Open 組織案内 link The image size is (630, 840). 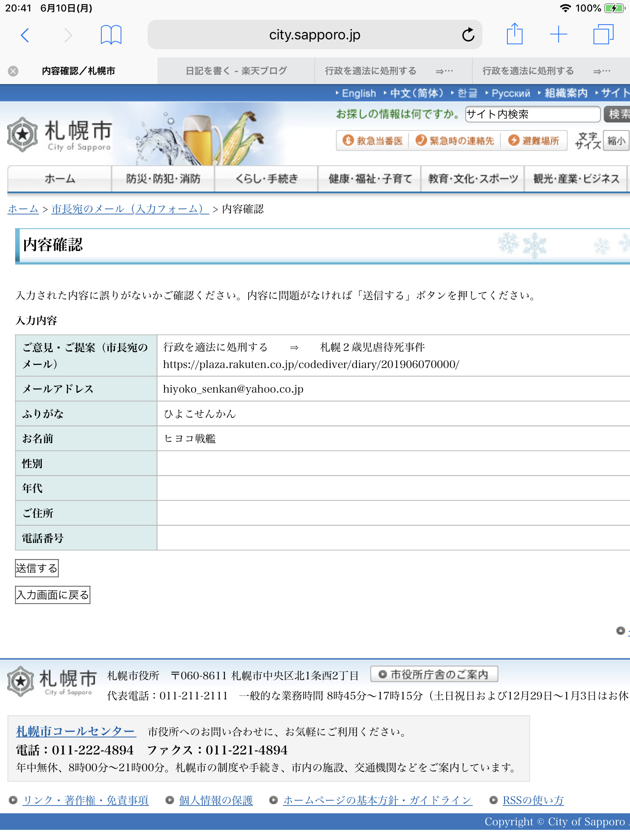coord(566,94)
